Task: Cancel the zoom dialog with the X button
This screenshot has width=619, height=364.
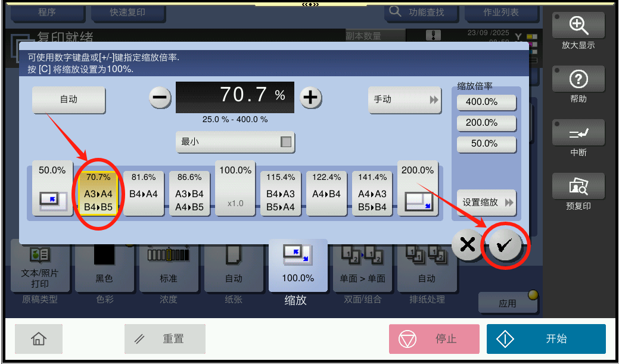Action: (468, 245)
